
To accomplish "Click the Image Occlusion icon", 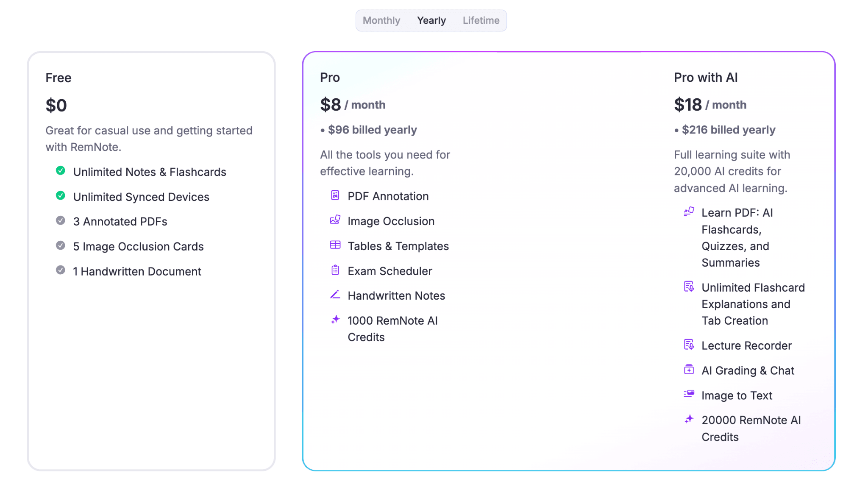I will coord(335,220).
